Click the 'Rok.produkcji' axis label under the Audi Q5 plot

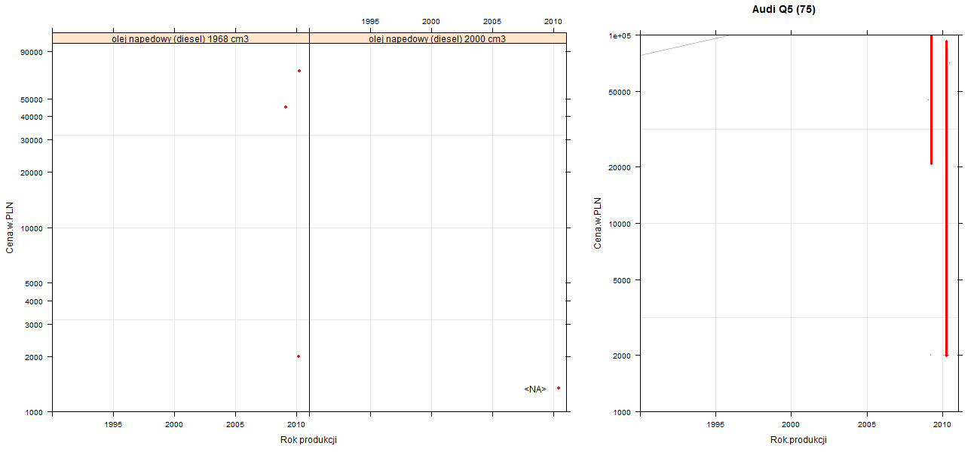pos(798,439)
